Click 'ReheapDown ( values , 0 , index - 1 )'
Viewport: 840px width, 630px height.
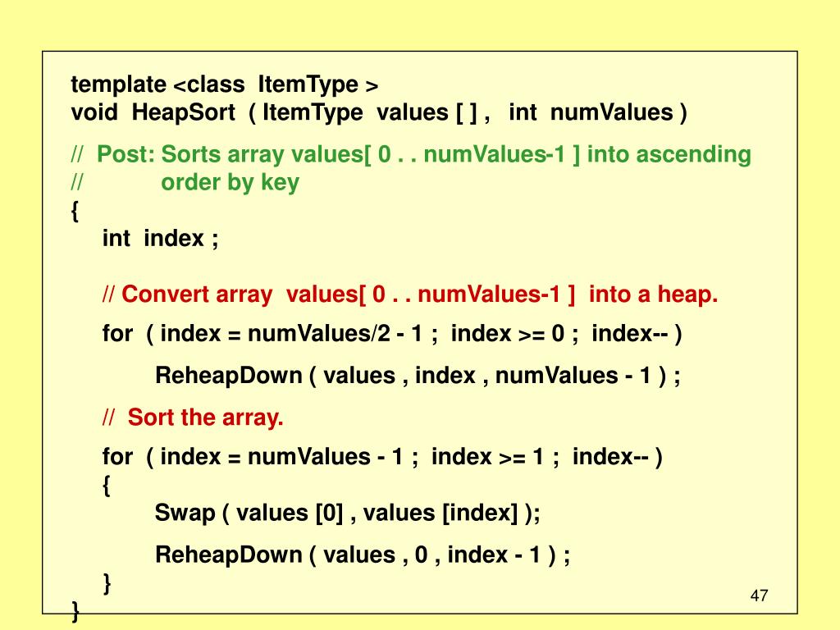pyautogui.click(x=363, y=555)
